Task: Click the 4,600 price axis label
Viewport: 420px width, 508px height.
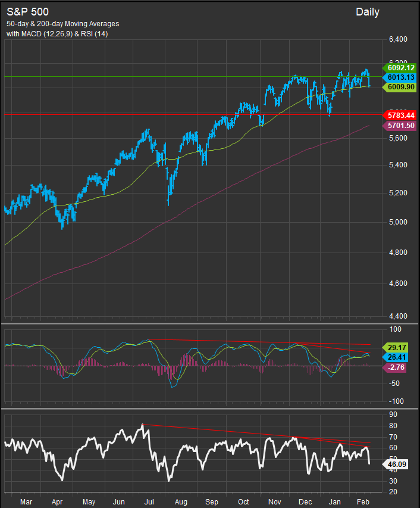Action: [398, 283]
